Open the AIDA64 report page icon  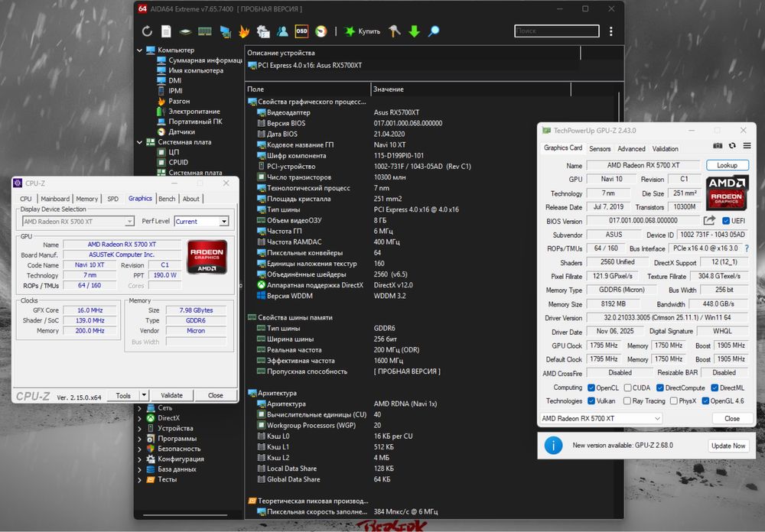click(166, 31)
